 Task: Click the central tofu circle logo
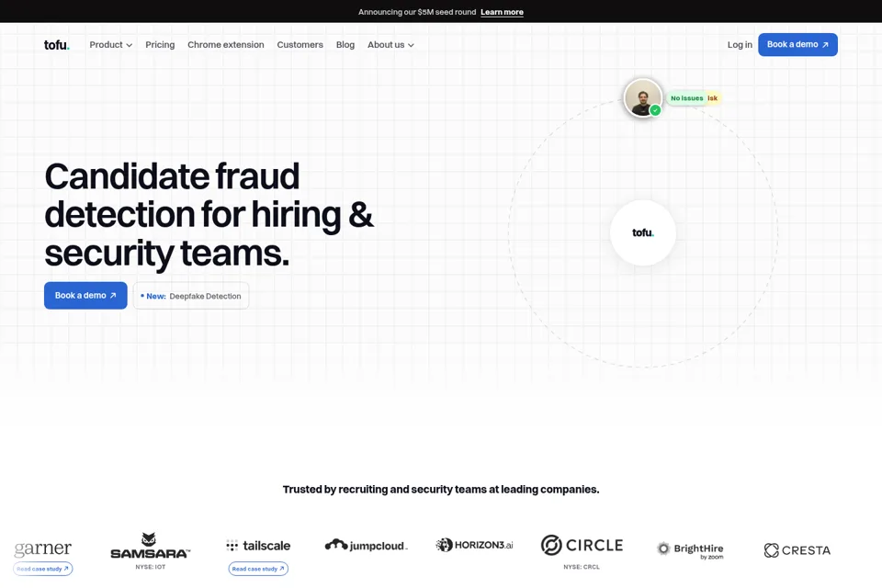pos(643,232)
